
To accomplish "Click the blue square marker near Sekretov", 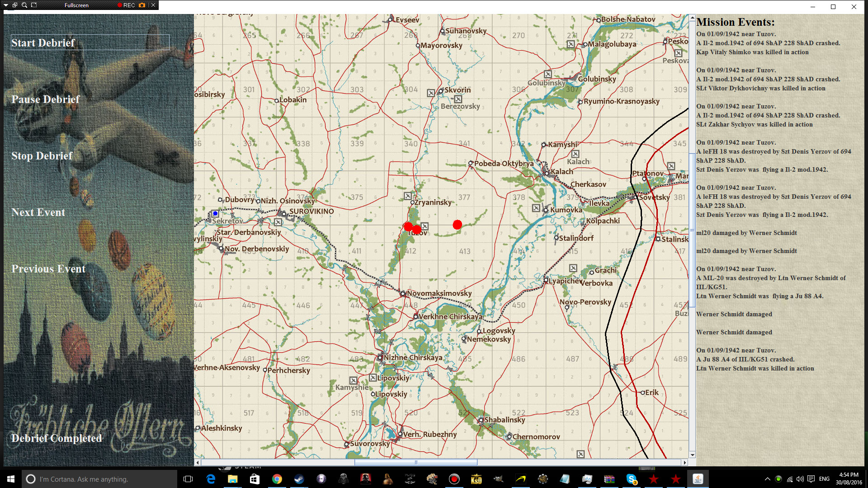I will 215,213.
